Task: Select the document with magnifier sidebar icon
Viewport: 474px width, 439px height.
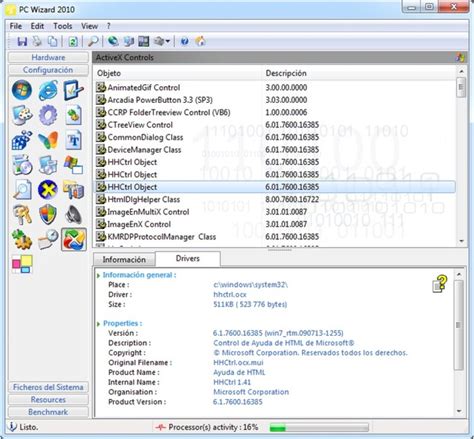Action: click(22, 190)
